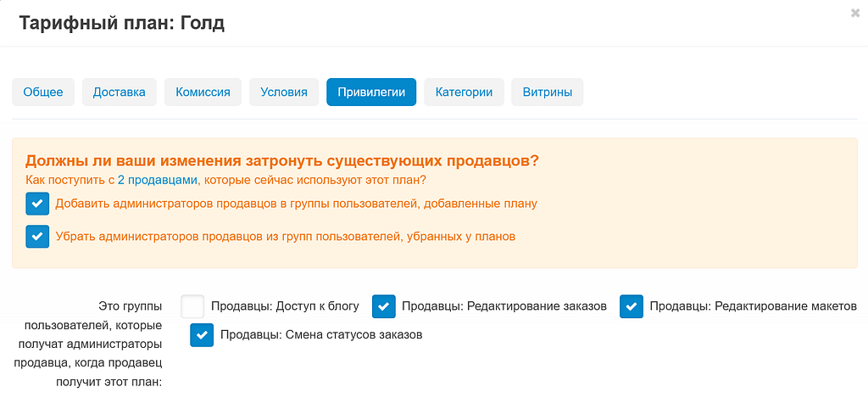The width and height of the screenshot is (868, 409).
Task: Switch to the Витрины tab
Action: (547, 92)
